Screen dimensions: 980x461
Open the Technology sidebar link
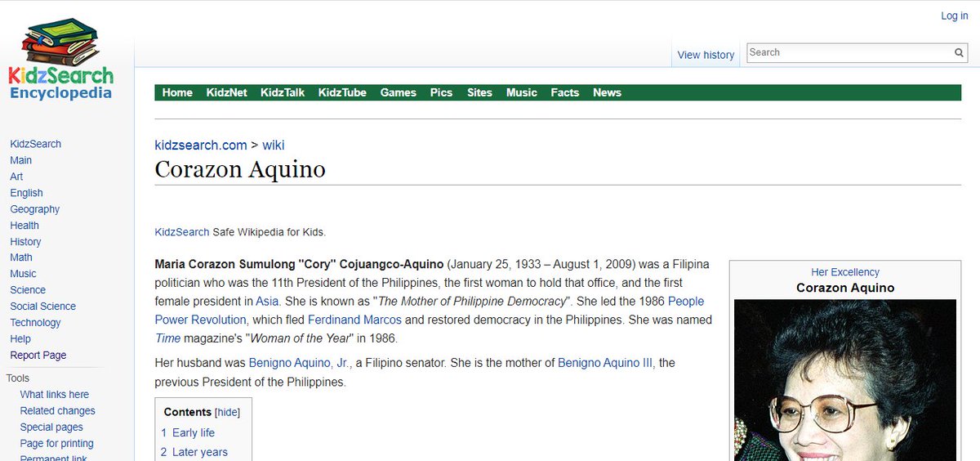35,323
